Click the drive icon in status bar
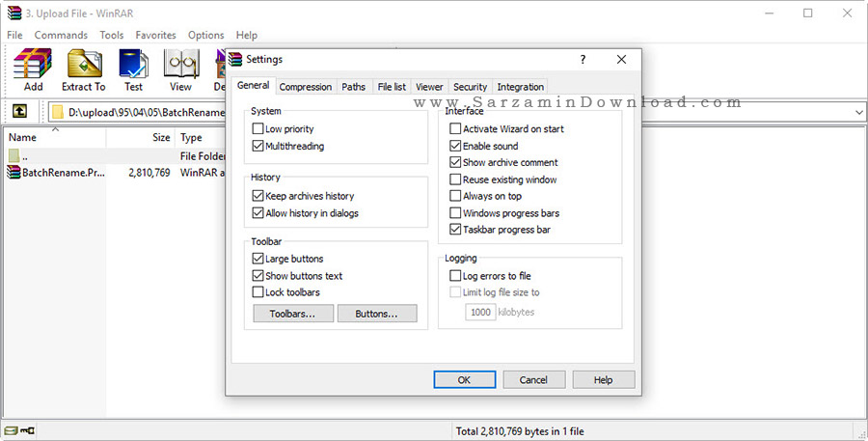Viewport: 868px width, 441px height. click(x=11, y=430)
